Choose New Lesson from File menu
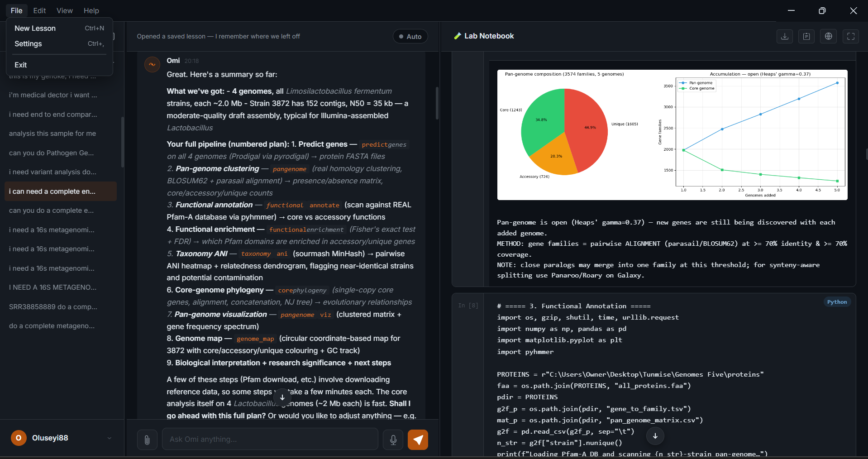Screen dimensions: 868x459 click(59, 28)
